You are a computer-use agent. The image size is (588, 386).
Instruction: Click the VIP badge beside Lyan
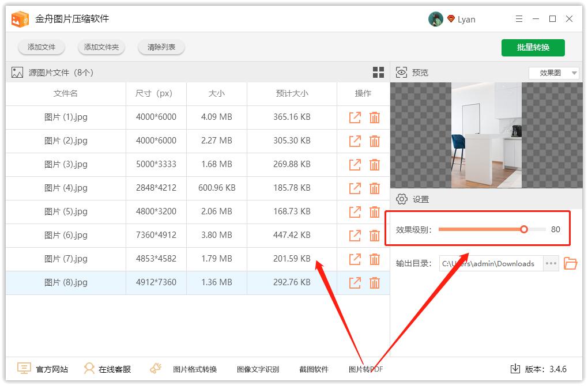[452, 18]
